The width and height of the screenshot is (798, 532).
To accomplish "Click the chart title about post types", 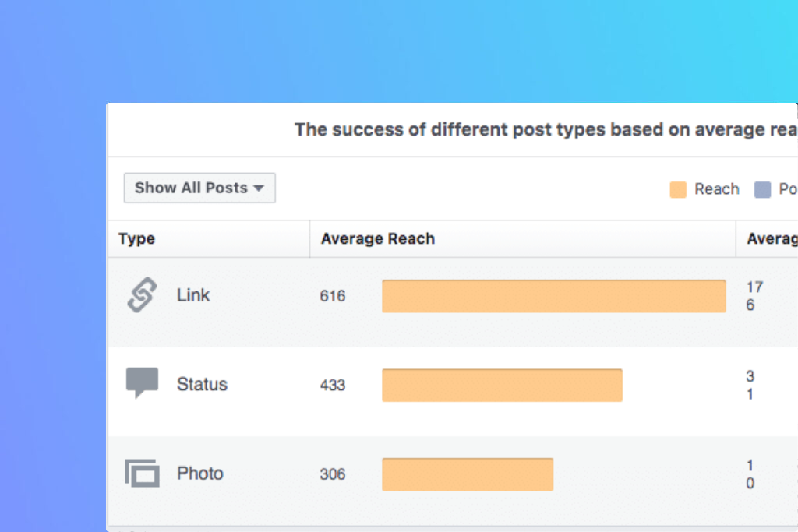I will pos(546,130).
